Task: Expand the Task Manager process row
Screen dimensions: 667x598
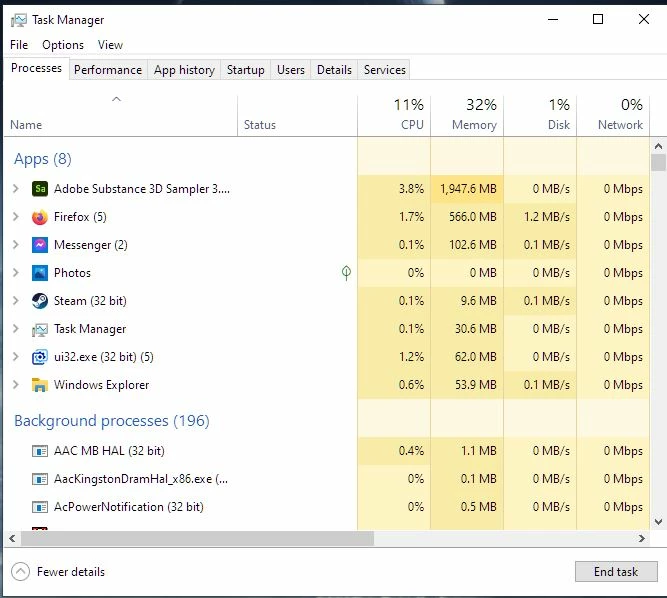Action: (16, 329)
